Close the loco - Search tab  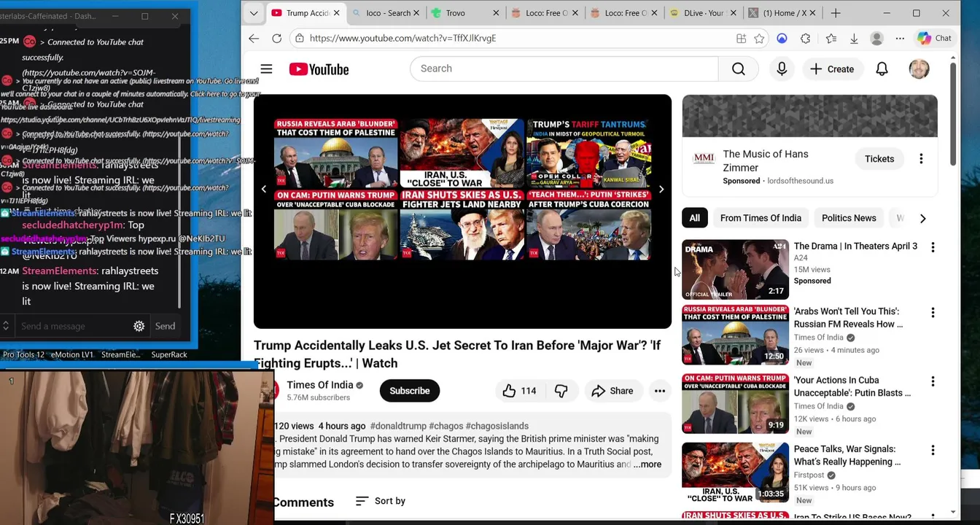[416, 13]
